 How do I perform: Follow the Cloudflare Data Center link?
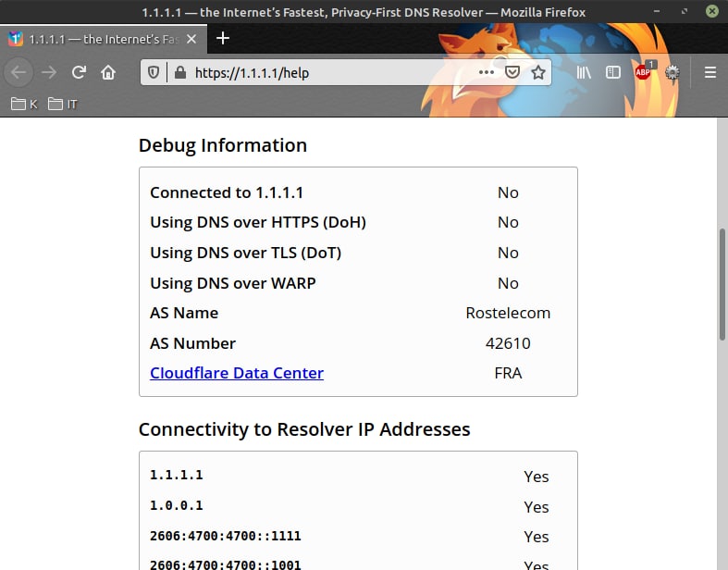(237, 373)
